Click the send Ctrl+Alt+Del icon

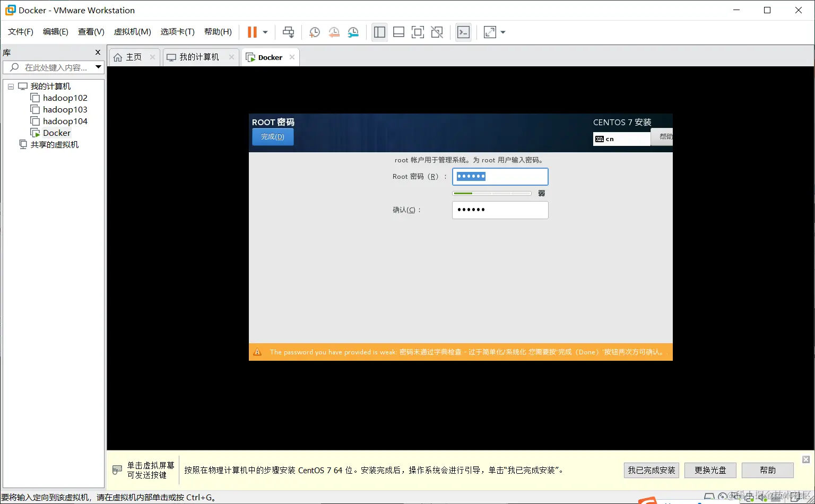point(288,32)
